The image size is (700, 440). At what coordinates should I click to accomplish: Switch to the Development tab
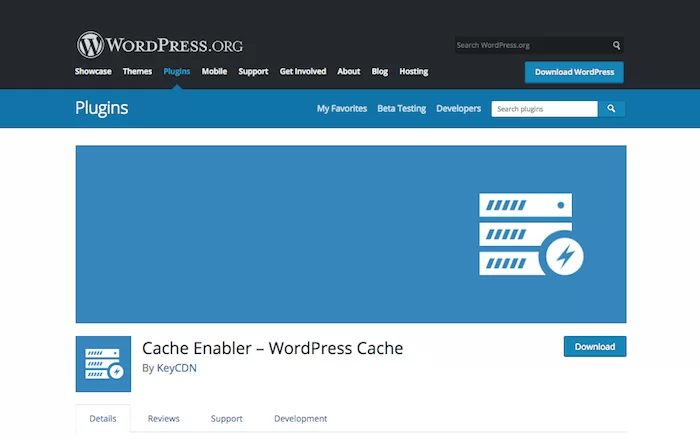pos(300,418)
